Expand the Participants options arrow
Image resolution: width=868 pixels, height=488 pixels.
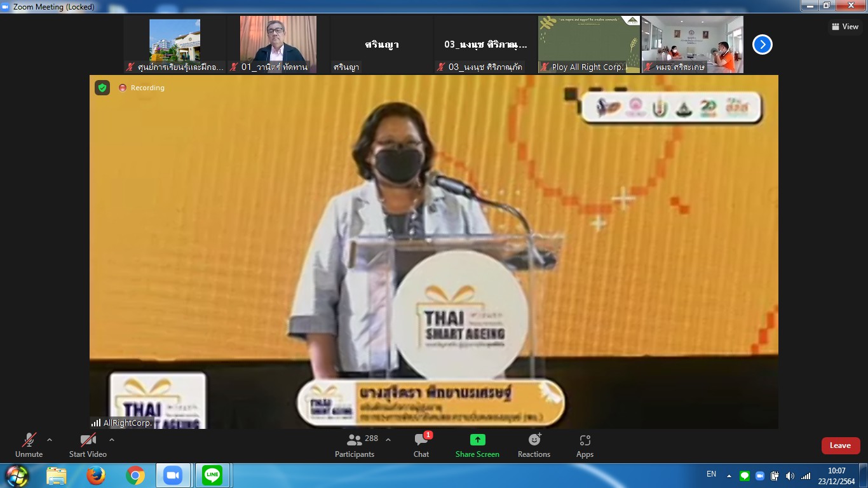pyautogui.click(x=388, y=440)
